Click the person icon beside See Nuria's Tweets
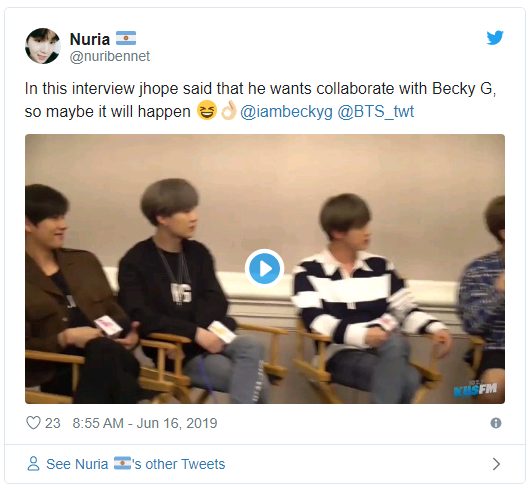Viewport: 530px width, 490px height. [33, 464]
